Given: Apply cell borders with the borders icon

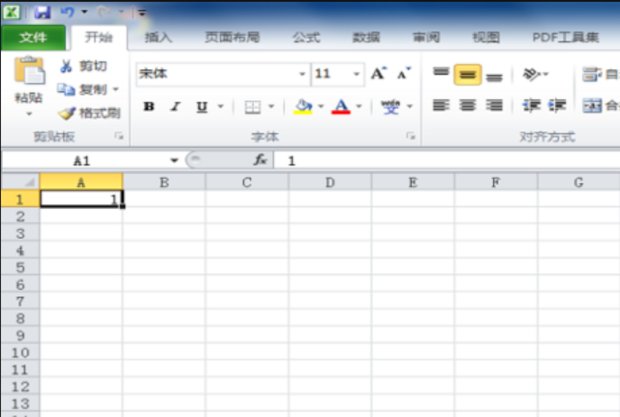Looking at the screenshot, I should click(x=252, y=107).
